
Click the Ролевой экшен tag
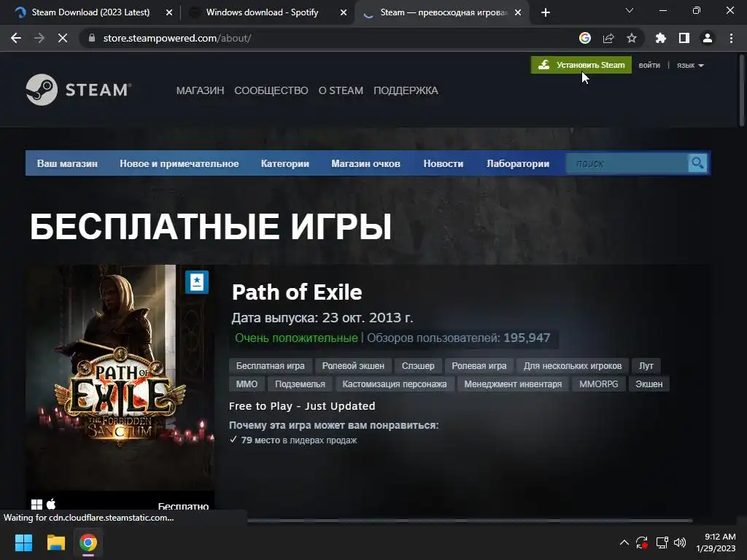coord(353,366)
